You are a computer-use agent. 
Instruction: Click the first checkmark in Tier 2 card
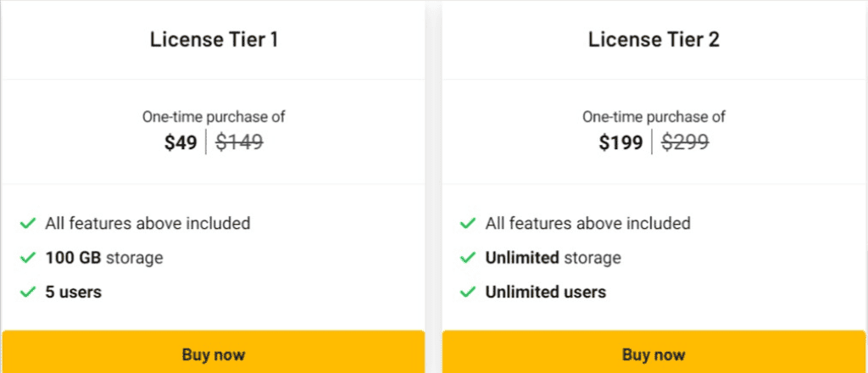(x=467, y=224)
